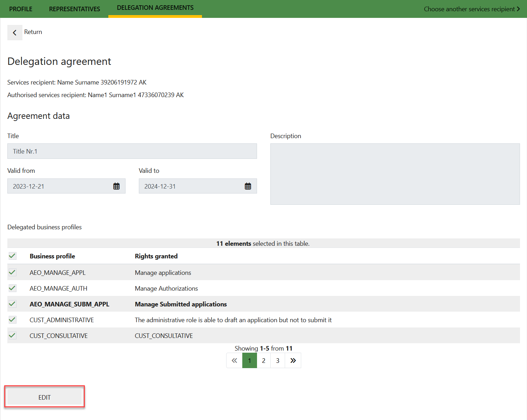The image size is (527, 420).
Task: Select the CUST_ADMINISTRATIVE profile name
Action: click(x=62, y=320)
